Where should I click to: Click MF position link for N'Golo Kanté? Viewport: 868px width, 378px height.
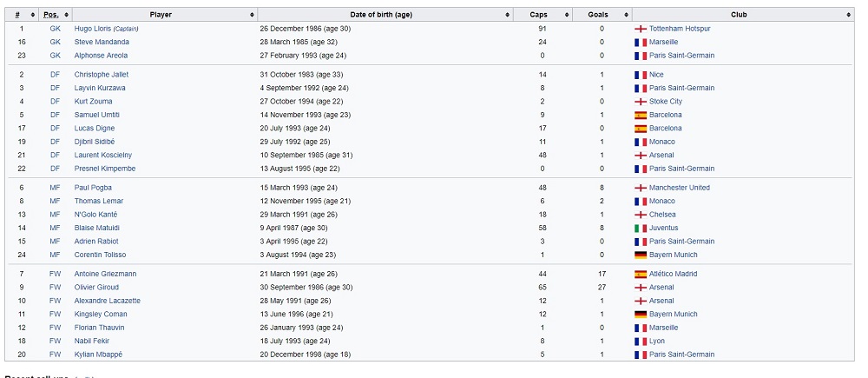55,215
